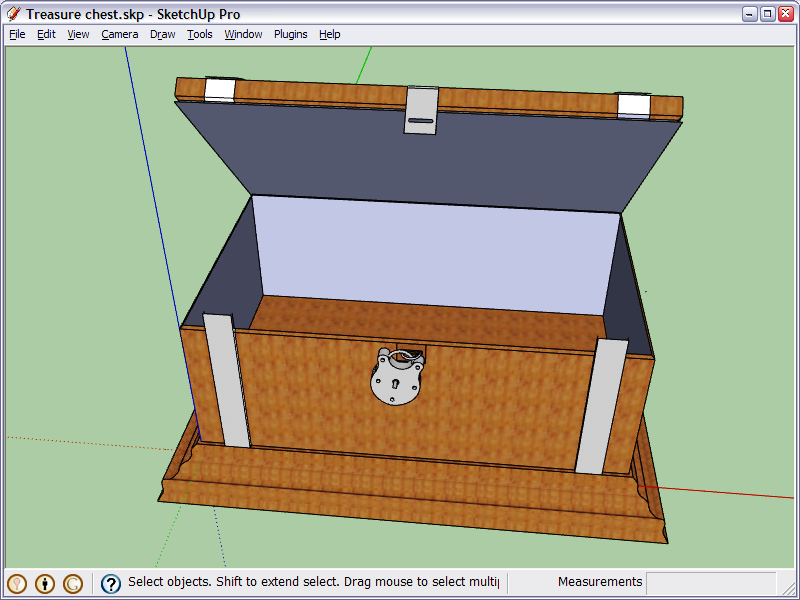Image resolution: width=800 pixels, height=600 pixels.
Task: Click inside the Measurements input box
Action: (x=710, y=582)
